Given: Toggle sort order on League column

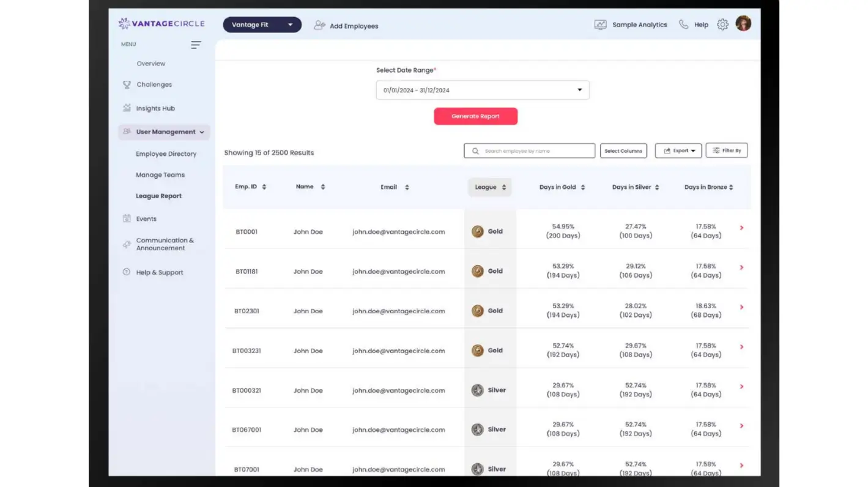Looking at the screenshot, I should [x=504, y=187].
